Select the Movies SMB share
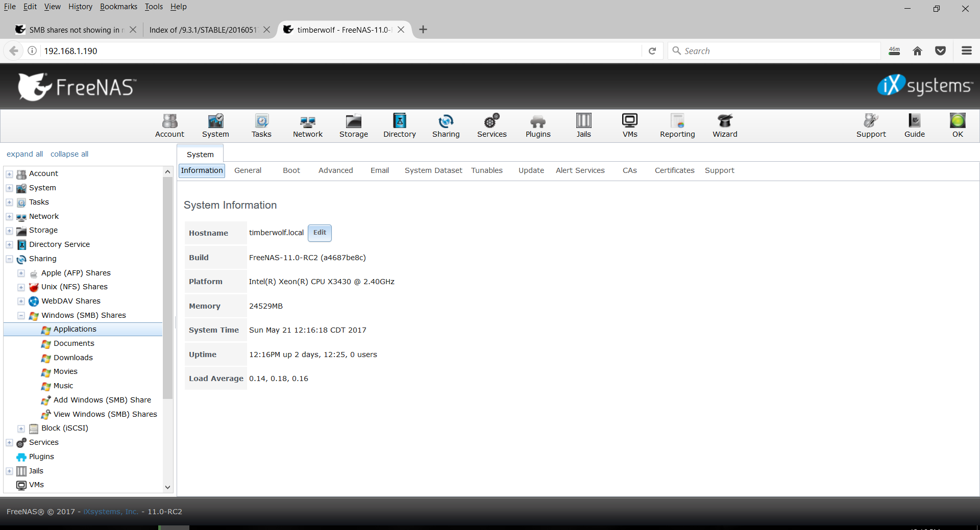980x530 pixels. (65, 372)
